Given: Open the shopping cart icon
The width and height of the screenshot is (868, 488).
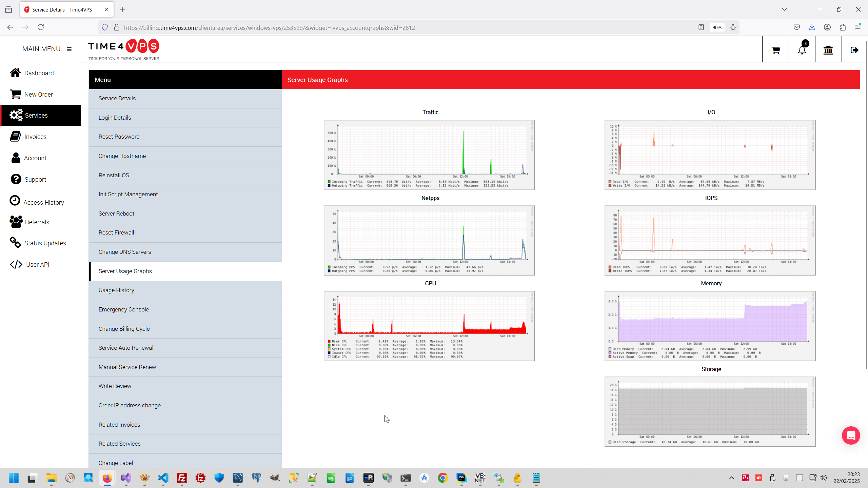Looking at the screenshot, I should (775, 50).
